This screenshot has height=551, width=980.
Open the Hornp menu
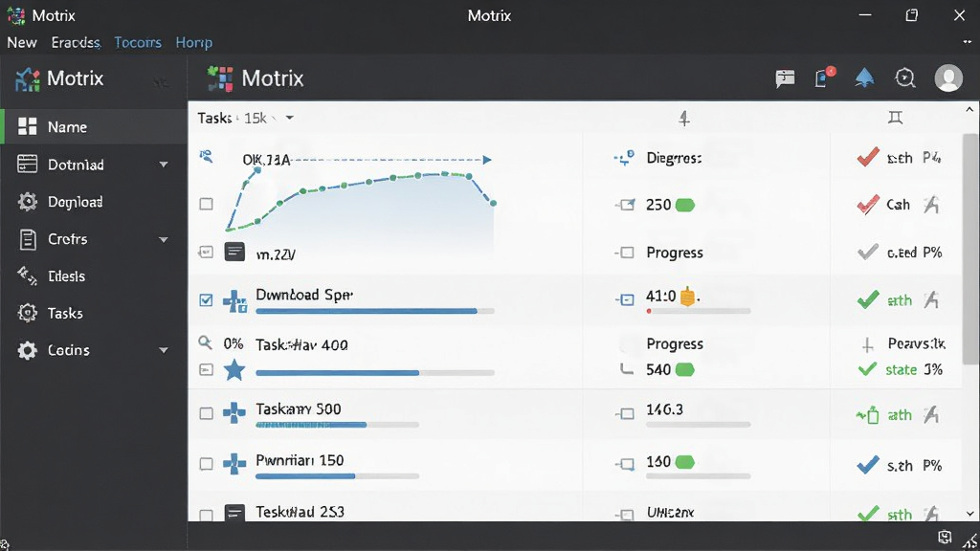193,42
